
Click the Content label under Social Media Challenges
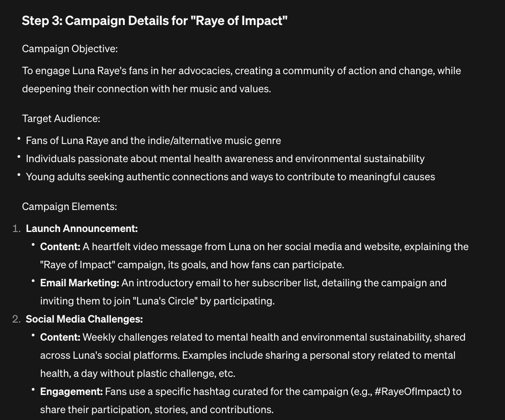tap(60, 337)
